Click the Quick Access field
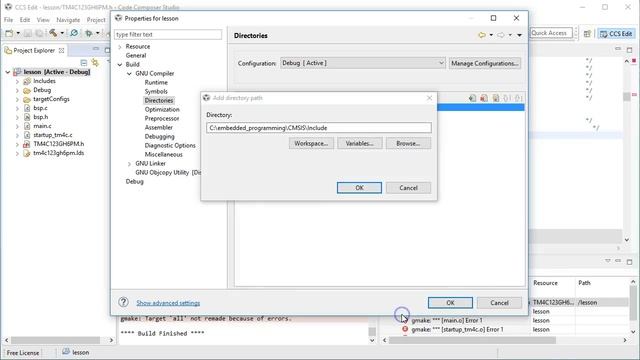The height and width of the screenshot is (360, 640). click(551, 33)
